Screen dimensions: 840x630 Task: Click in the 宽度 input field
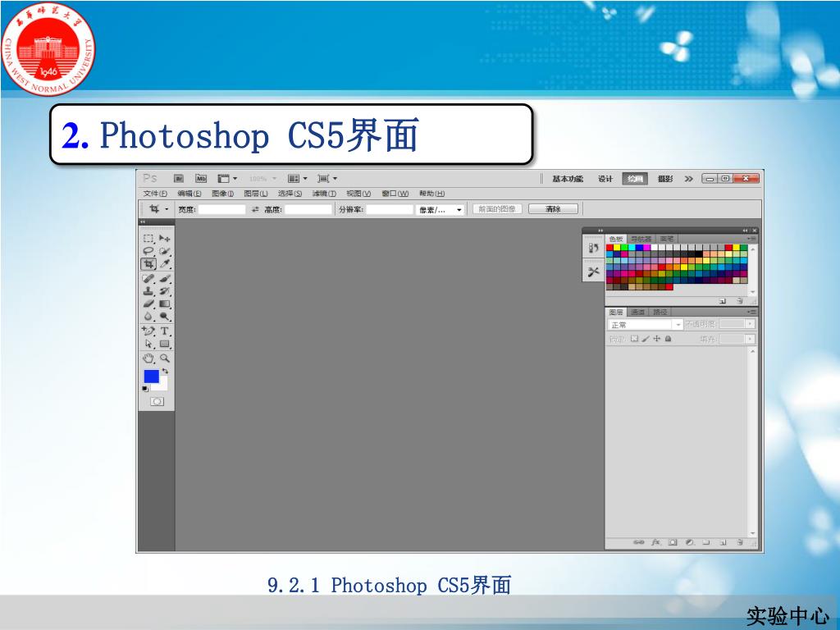point(221,209)
